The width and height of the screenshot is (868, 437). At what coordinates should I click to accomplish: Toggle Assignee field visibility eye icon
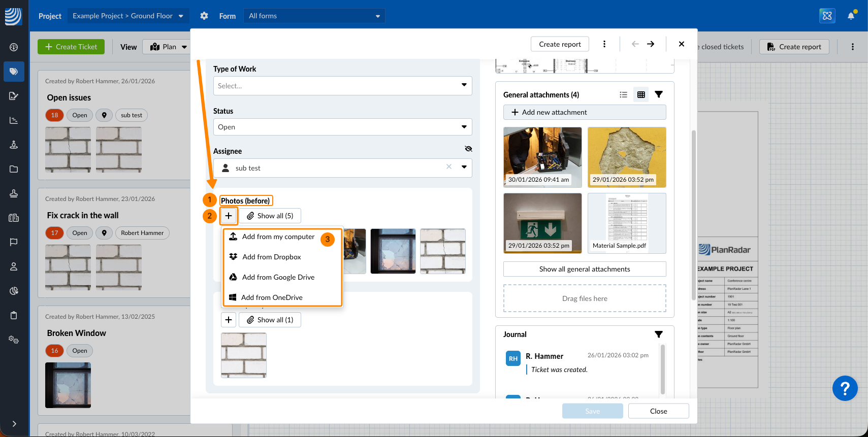pos(468,149)
